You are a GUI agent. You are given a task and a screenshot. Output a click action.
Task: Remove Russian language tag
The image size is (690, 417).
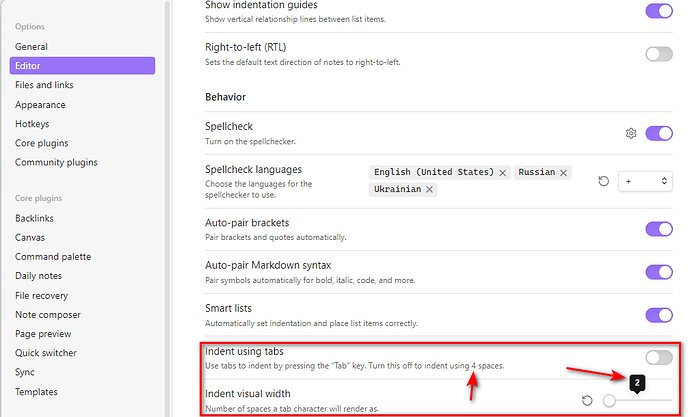[x=564, y=173]
